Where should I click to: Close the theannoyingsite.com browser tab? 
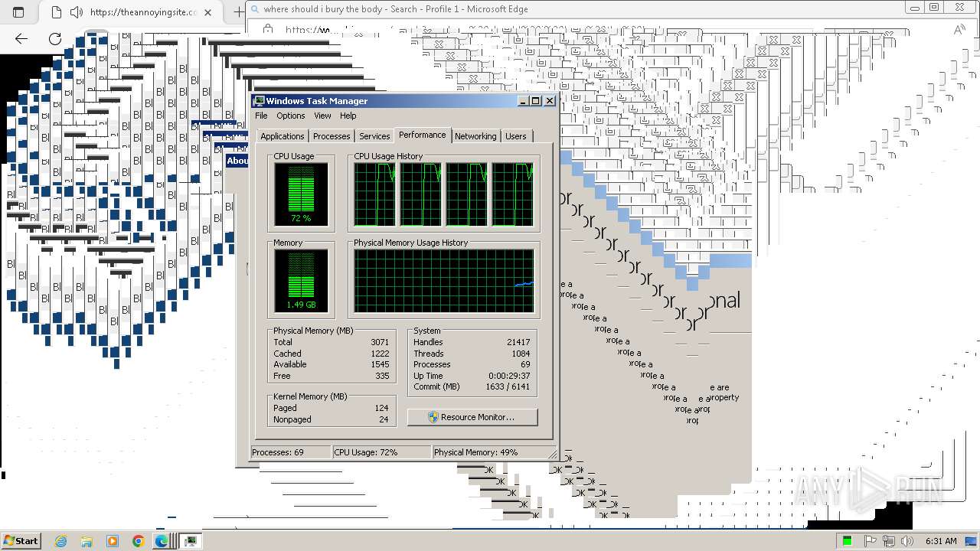pos(208,12)
